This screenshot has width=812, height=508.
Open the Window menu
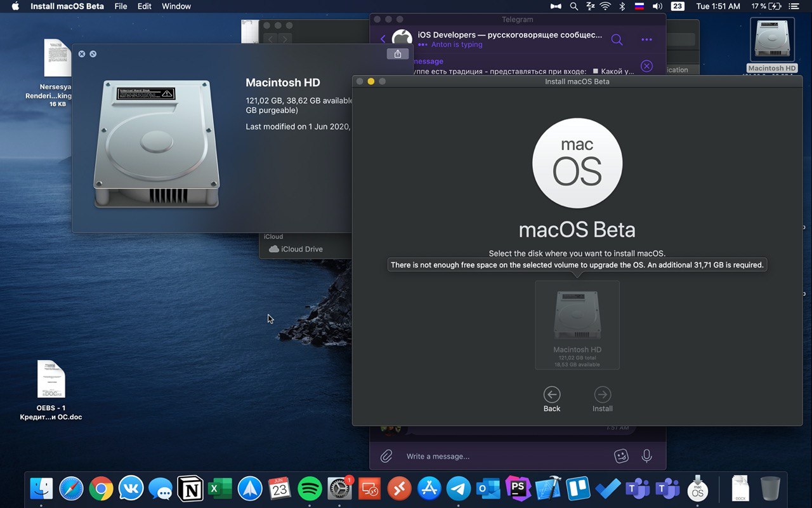(x=176, y=6)
